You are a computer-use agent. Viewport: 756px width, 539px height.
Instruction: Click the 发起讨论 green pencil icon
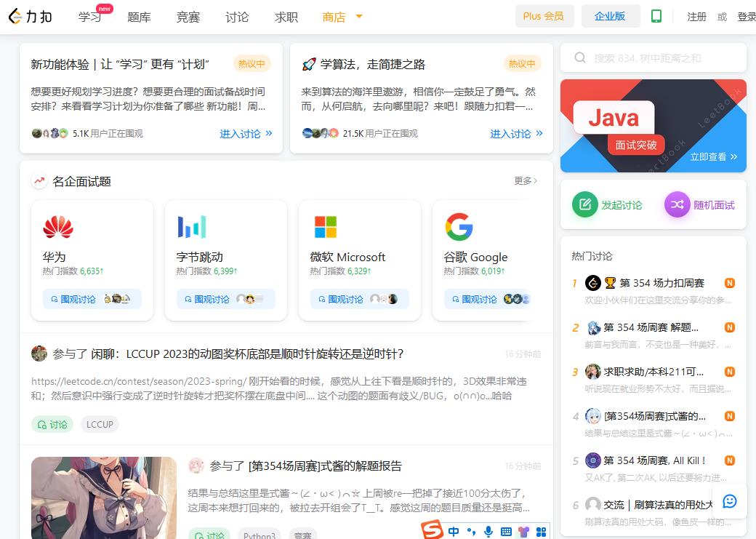pos(584,205)
